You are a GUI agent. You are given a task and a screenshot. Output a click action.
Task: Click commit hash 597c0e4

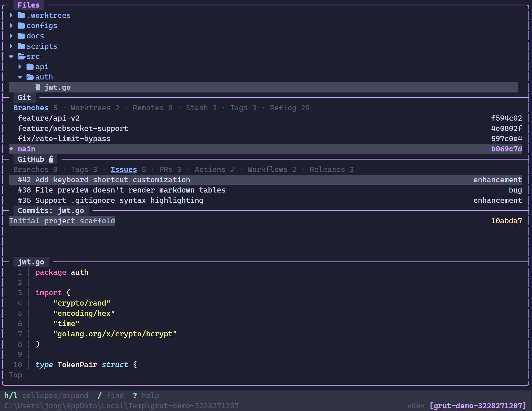click(x=507, y=139)
